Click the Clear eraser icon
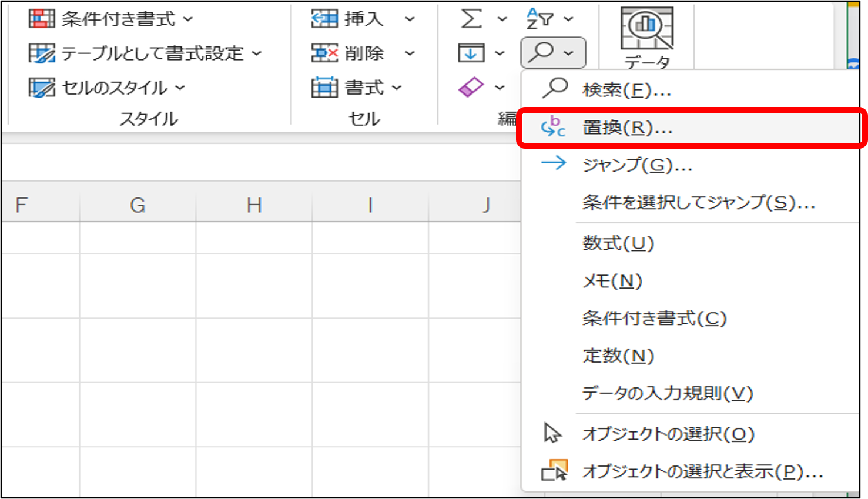868x499 pixels. click(471, 88)
